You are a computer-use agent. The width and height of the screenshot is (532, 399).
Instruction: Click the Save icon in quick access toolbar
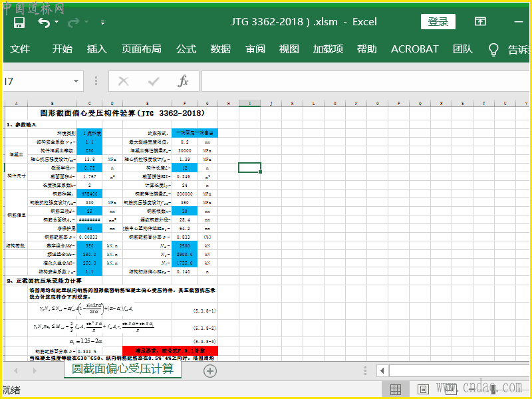(19, 22)
